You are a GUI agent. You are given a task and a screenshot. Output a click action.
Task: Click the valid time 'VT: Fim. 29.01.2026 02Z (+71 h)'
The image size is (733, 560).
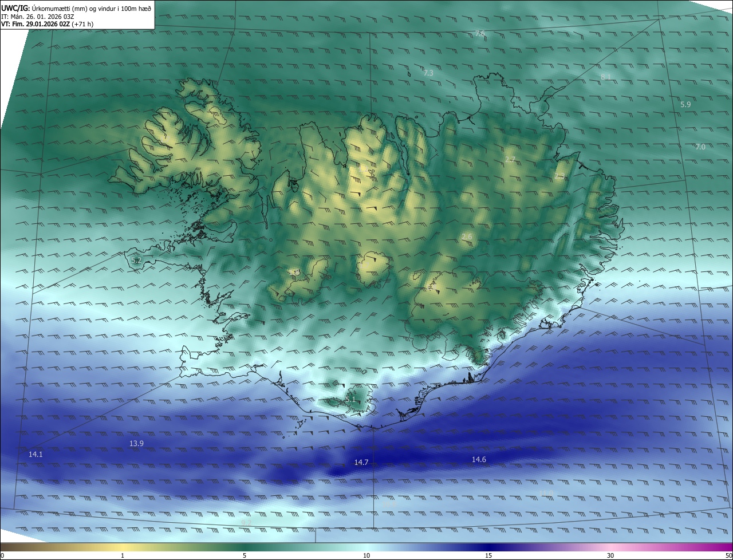pyautogui.click(x=48, y=25)
